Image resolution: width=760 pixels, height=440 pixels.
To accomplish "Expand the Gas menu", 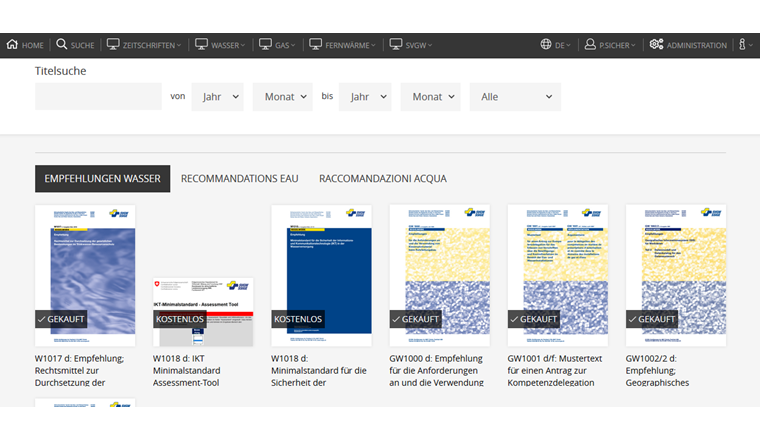I will coord(280,45).
